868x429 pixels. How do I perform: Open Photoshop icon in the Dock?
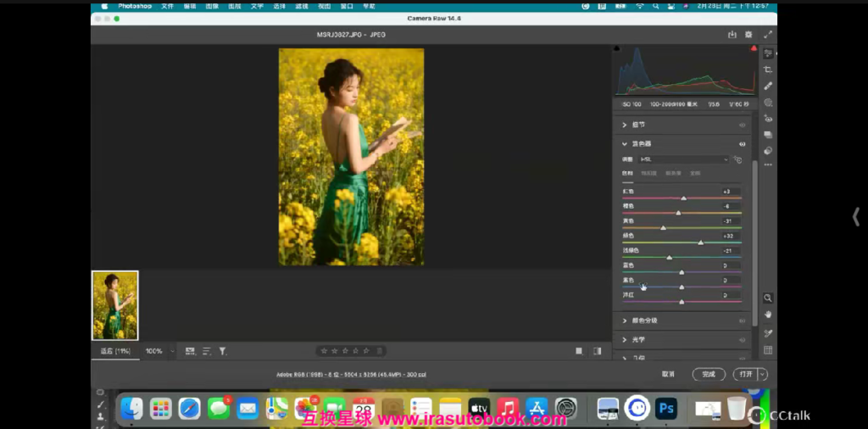(666, 409)
